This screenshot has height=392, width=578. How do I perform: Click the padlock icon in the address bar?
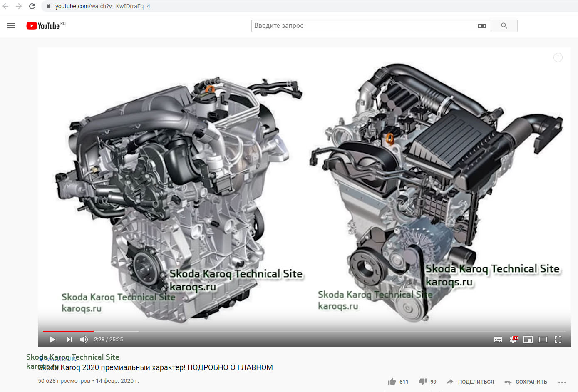click(x=49, y=6)
